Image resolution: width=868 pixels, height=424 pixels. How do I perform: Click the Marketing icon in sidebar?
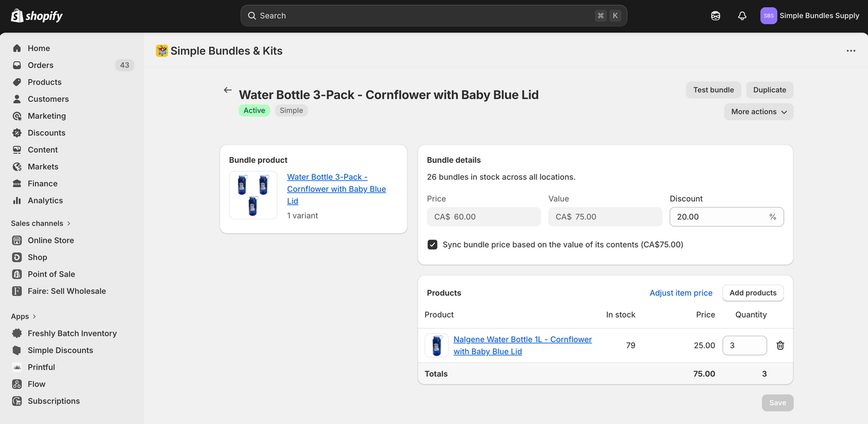tap(17, 116)
